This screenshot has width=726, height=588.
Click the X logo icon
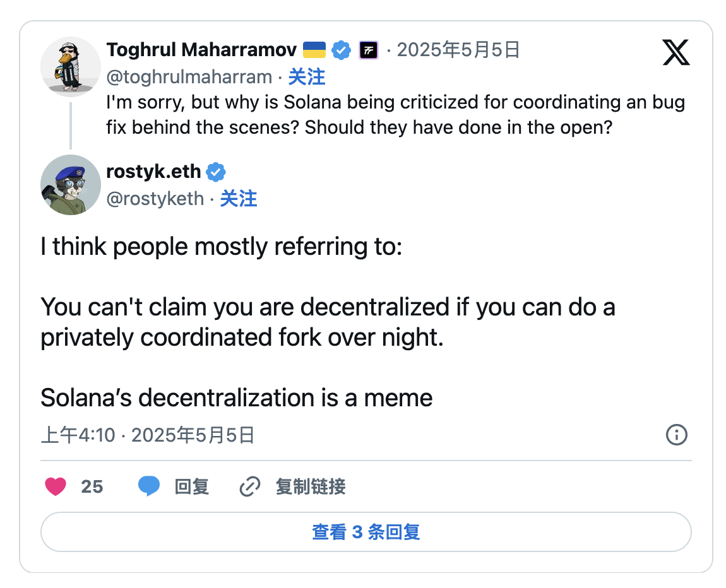676,52
